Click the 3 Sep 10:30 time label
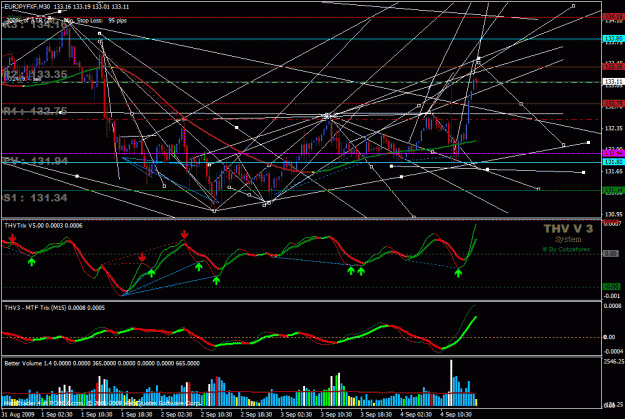Image resolution: width=625 pixels, height=419 pixels. (x=336, y=414)
